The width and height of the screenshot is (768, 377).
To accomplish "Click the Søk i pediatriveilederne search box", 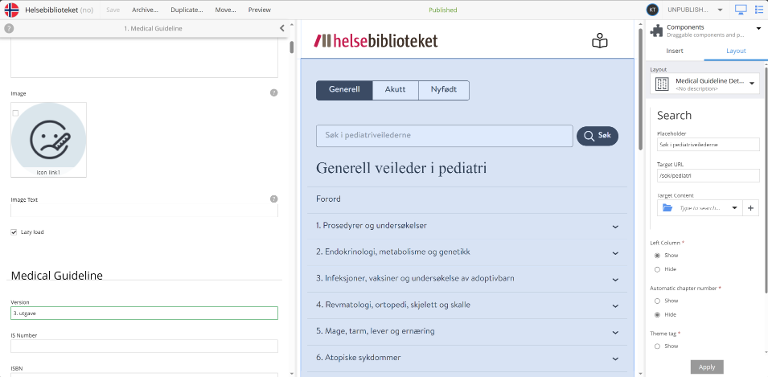I will [x=444, y=136].
